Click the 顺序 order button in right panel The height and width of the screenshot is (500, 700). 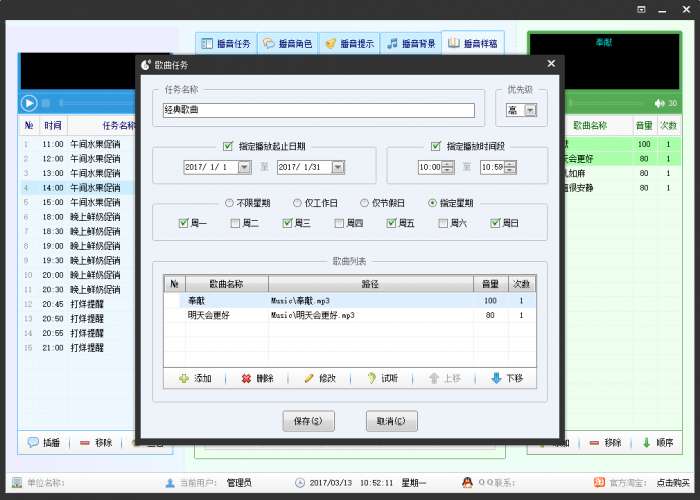(x=657, y=442)
